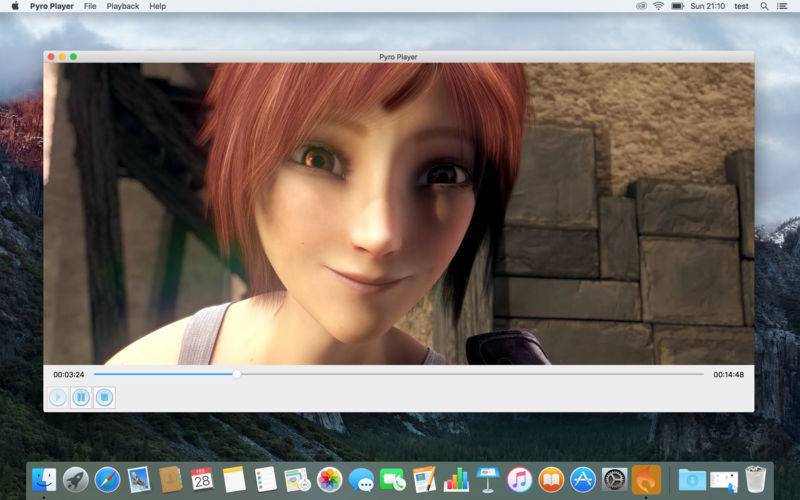Screen dimensions: 800x500
Task: Open the Apple menu
Action: point(15,6)
